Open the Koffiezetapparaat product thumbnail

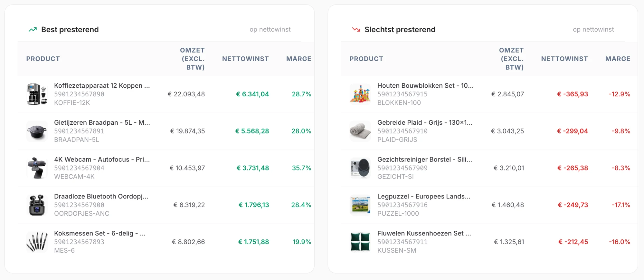37,94
